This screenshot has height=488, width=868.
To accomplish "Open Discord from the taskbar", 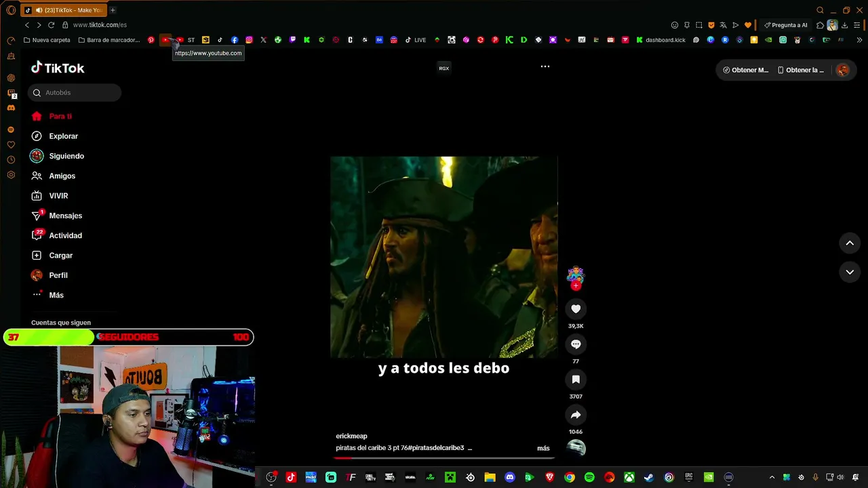I will click(510, 477).
